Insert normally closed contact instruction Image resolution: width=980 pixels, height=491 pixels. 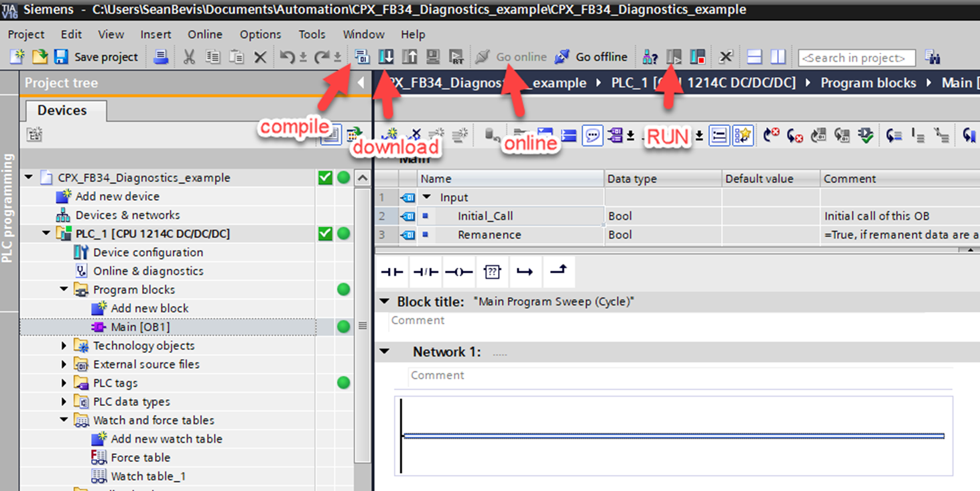[425, 271]
